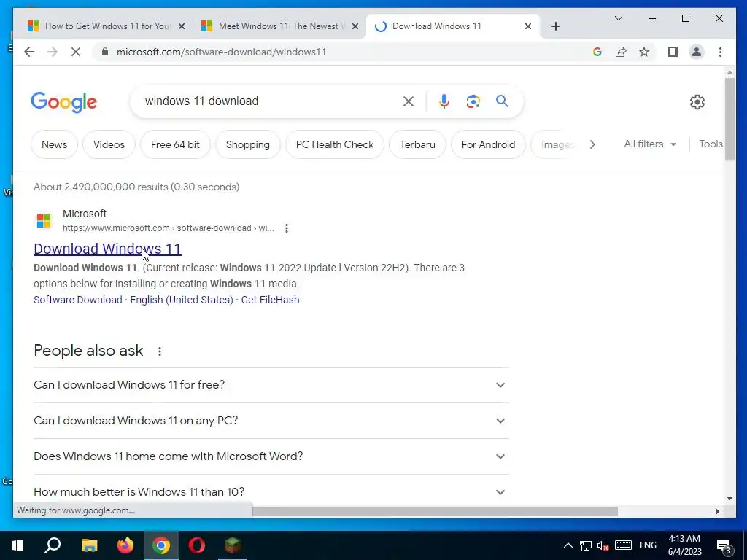Switch to Meet Windows 11 tab
Screen dimensions: 747x560
click(x=279, y=26)
